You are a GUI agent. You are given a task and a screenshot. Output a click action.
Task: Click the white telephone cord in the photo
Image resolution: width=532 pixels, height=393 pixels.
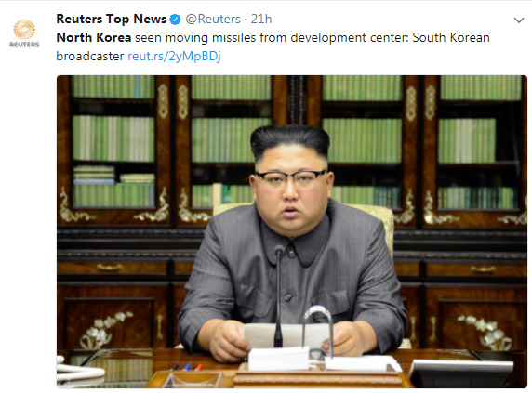coord(79,373)
